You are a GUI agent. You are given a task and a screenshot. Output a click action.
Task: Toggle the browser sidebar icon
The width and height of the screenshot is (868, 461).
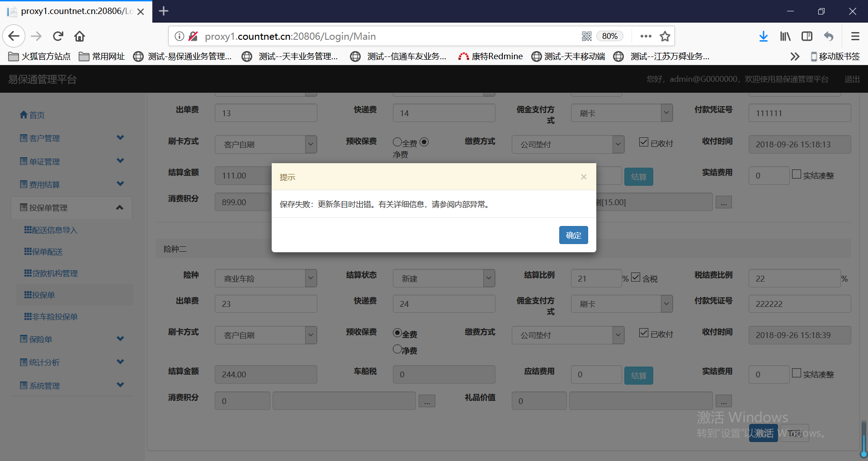[807, 36]
